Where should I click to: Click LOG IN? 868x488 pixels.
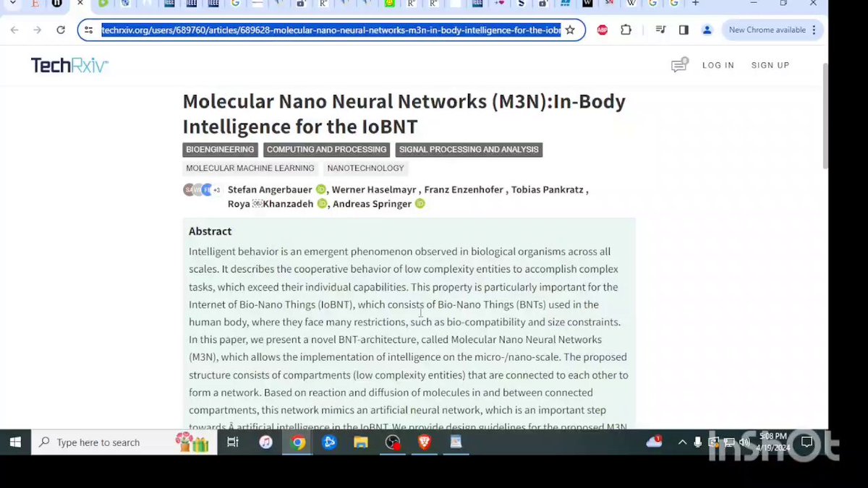(718, 66)
